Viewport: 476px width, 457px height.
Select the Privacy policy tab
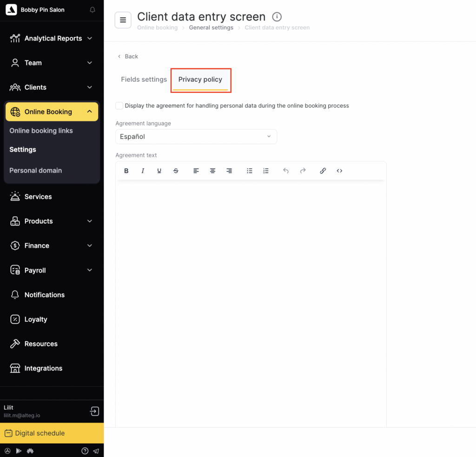pos(200,79)
